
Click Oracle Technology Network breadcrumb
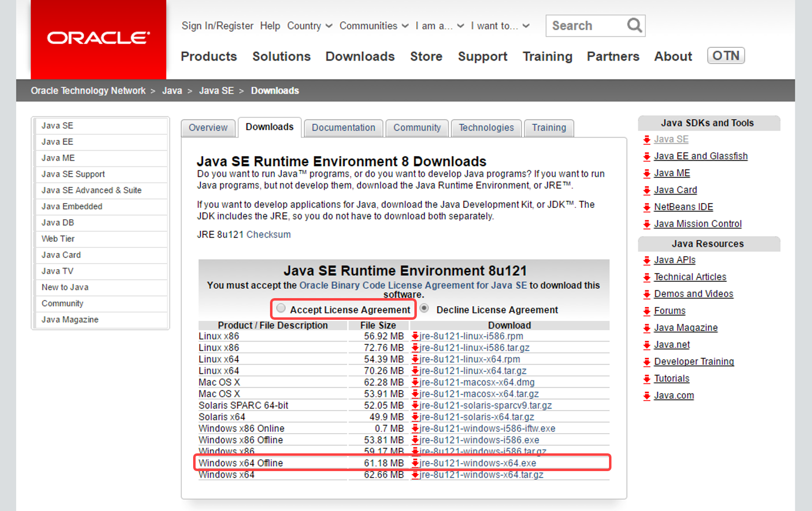point(88,91)
